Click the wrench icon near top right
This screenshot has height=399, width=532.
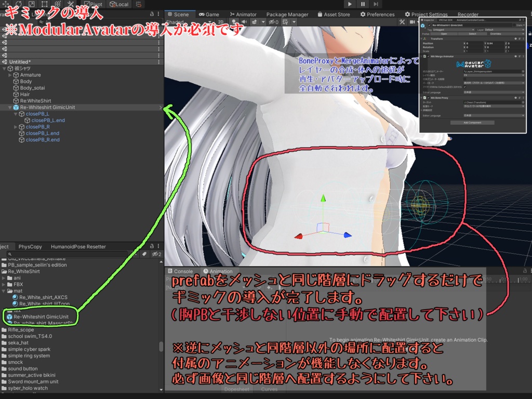pos(402,22)
